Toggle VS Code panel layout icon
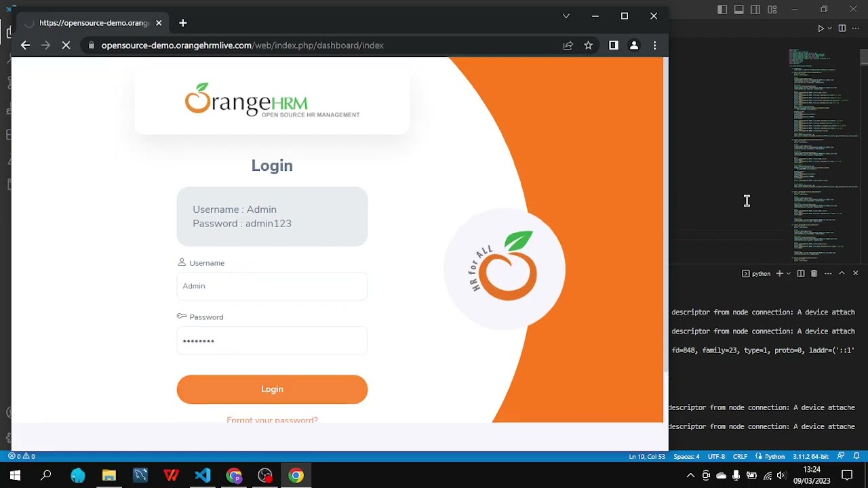The width and height of the screenshot is (868, 488). point(739,9)
